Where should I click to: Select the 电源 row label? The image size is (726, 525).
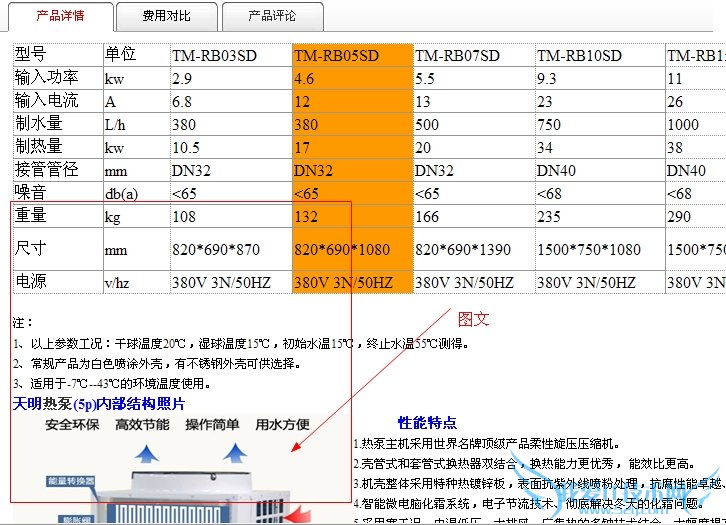[x=31, y=281]
